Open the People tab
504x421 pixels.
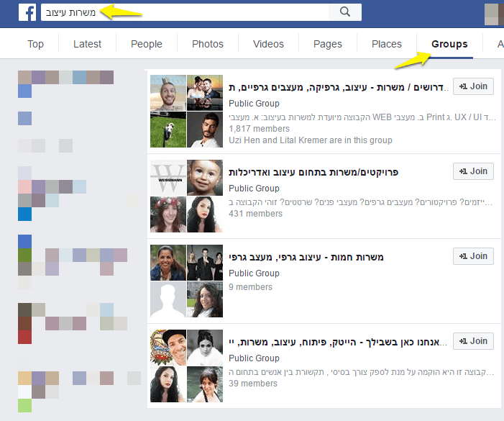[146, 44]
